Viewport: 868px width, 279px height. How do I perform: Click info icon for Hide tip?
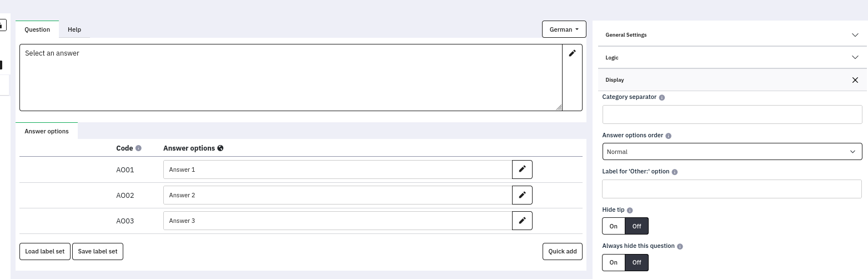pyautogui.click(x=630, y=210)
